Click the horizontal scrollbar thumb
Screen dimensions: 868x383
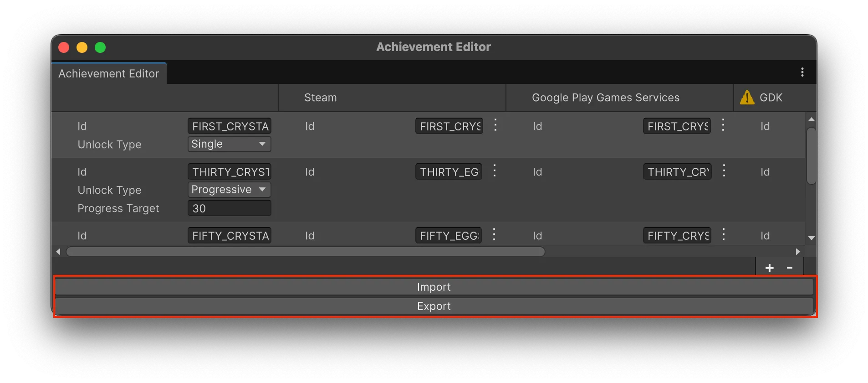(305, 252)
